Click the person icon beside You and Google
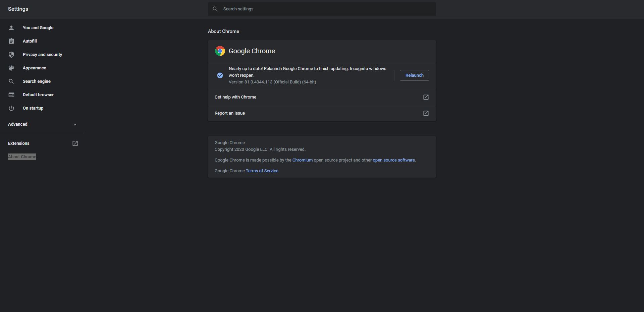This screenshot has height=312, width=644. [11, 28]
